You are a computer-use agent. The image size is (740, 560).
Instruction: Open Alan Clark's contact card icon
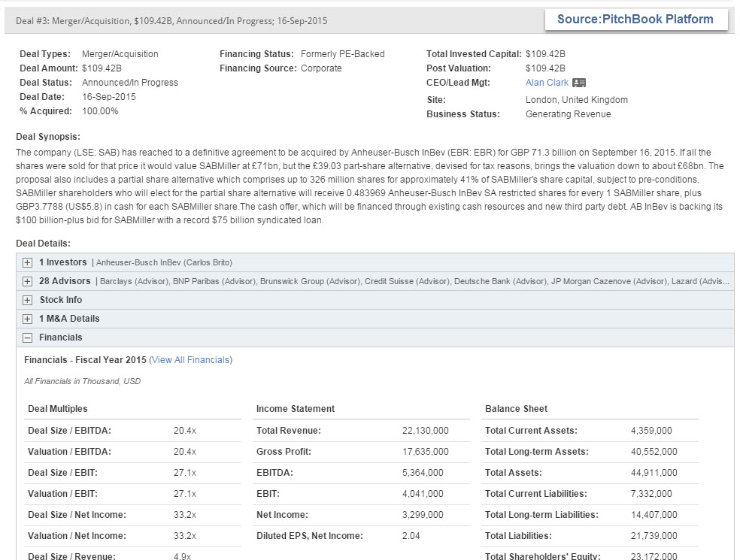(579, 83)
